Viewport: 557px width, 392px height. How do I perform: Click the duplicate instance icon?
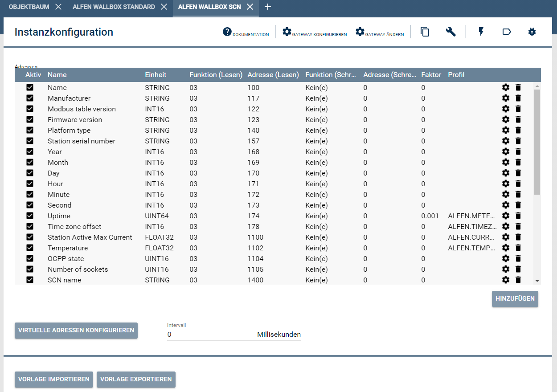click(425, 32)
